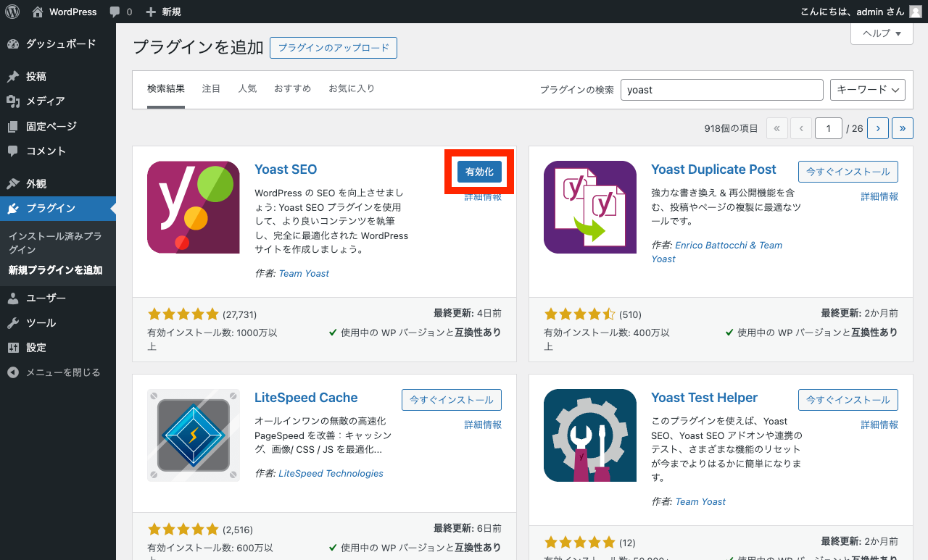928x560 pixels.
Task: Switch to 人気 tab
Action: click(x=247, y=89)
